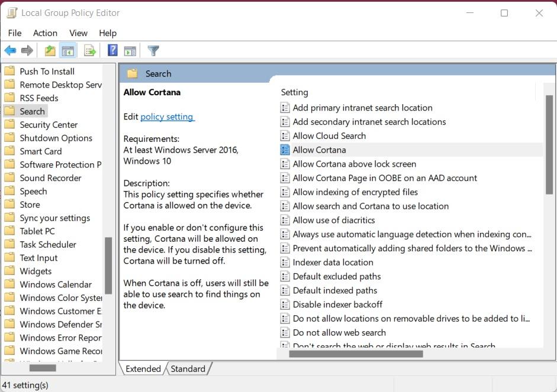Click the Export List toolbar icon
The height and width of the screenshot is (392, 557).
[x=90, y=51]
